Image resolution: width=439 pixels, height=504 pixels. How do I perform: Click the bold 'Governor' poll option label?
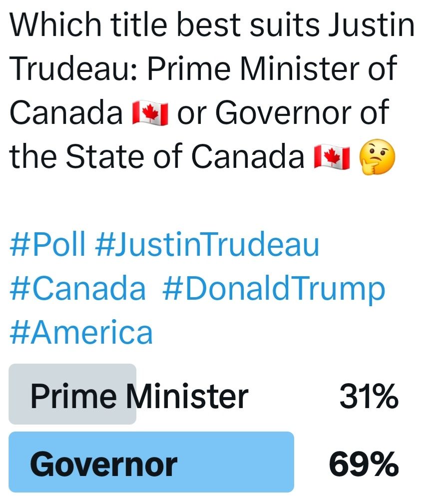coord(103,465)
